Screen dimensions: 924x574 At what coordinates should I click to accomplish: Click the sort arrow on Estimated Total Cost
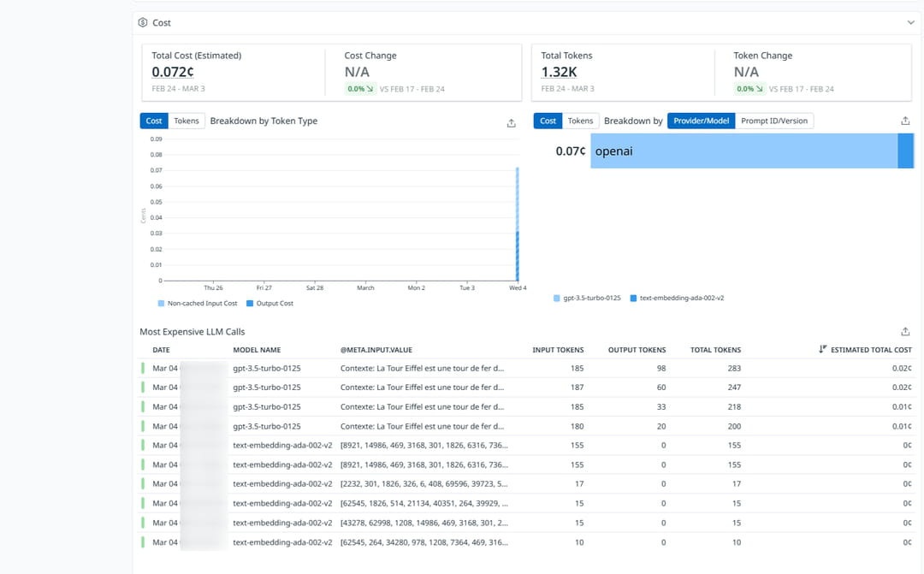point(822,350)
